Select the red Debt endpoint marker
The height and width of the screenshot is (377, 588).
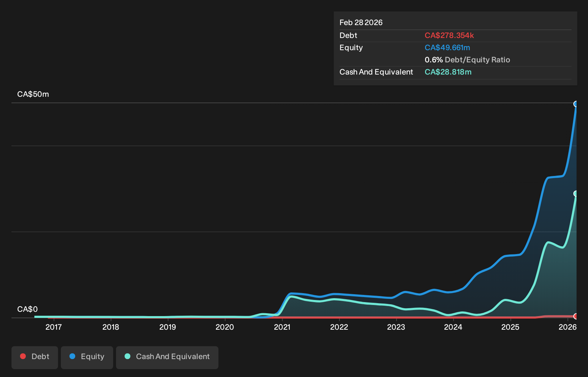tap(576, 316)
